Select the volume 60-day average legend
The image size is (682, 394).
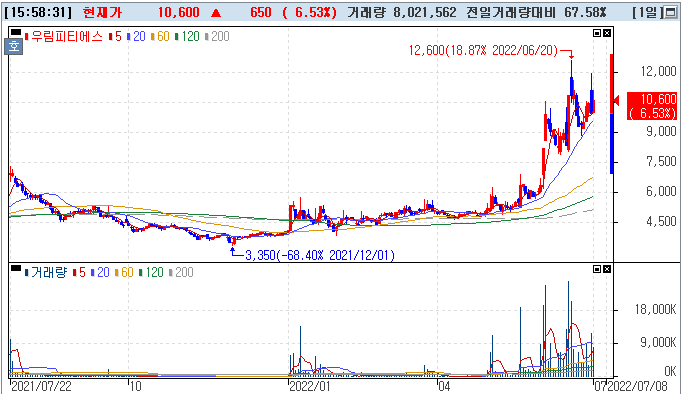point(124,273)
